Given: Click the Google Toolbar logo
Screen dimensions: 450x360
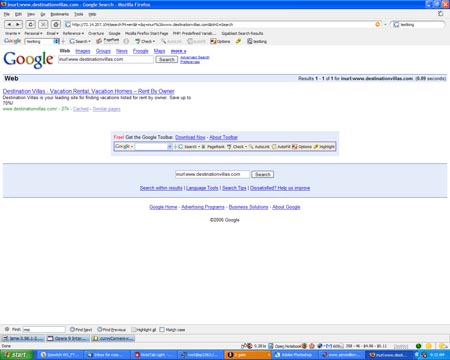Looking at the screenshot, I should 13,41.
